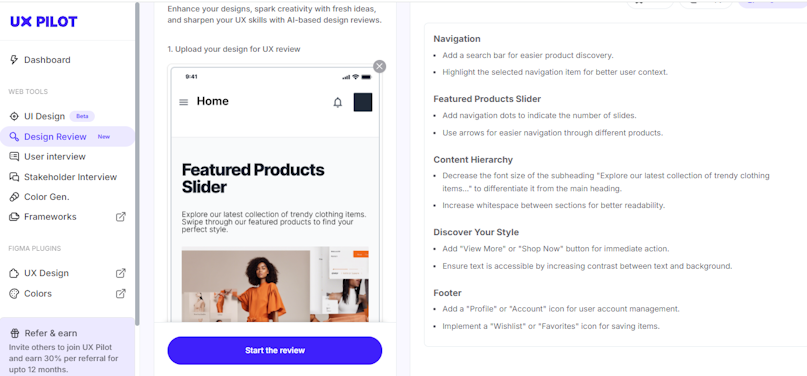Open the Dashboard lightning icon
Image resolution: width=807 pixels, height=376 pixels.
click(x=14, y=60)
